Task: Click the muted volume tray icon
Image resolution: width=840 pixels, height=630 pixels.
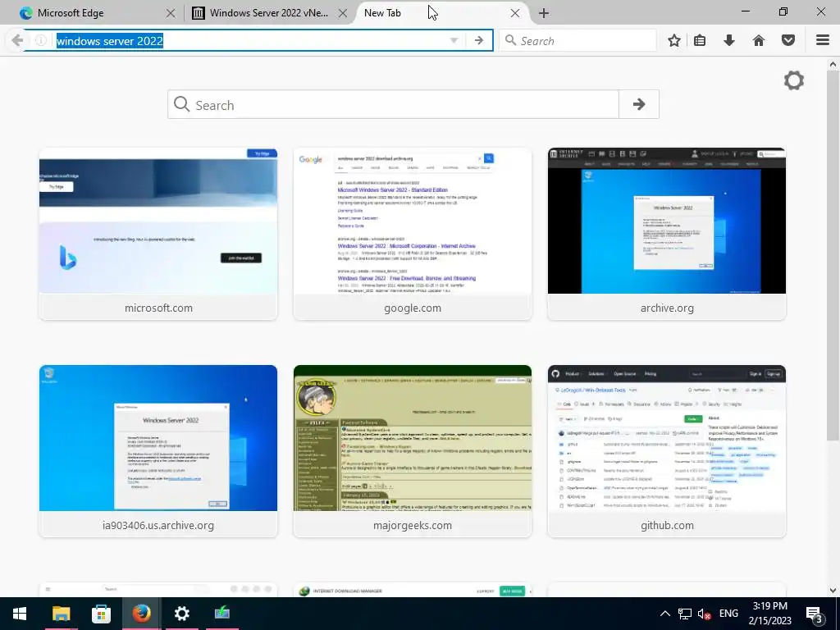Action: pyautogui.click(x=705, y=614)
